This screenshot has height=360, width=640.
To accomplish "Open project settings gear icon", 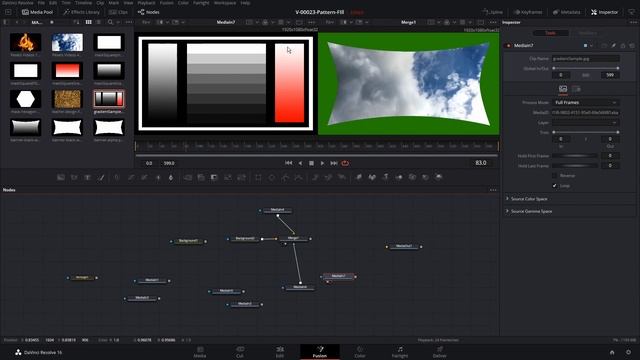I will click(629, 352).
